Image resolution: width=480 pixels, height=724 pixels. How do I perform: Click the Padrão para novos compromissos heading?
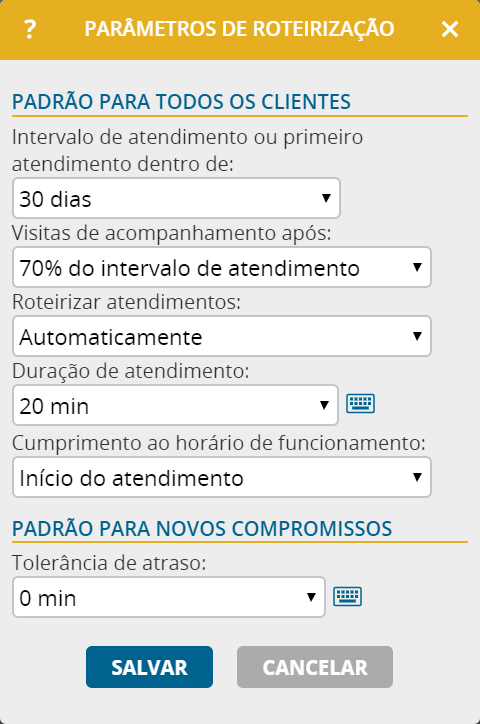coord(202,528)
